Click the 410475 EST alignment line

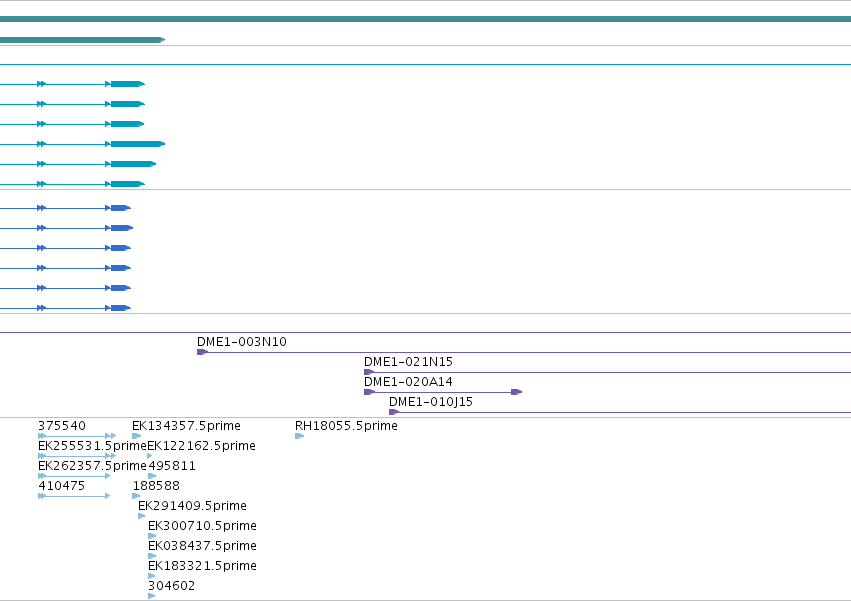coord(74,496)
